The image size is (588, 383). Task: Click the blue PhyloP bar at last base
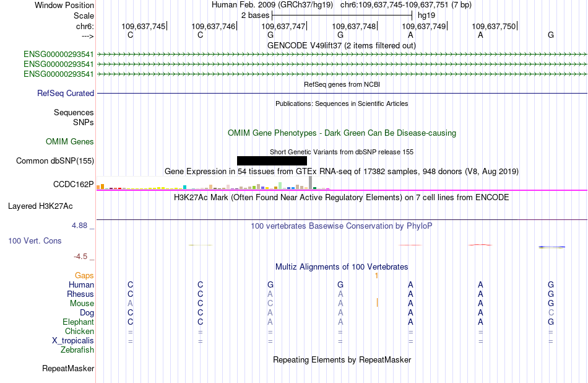(x=551, y=247)
